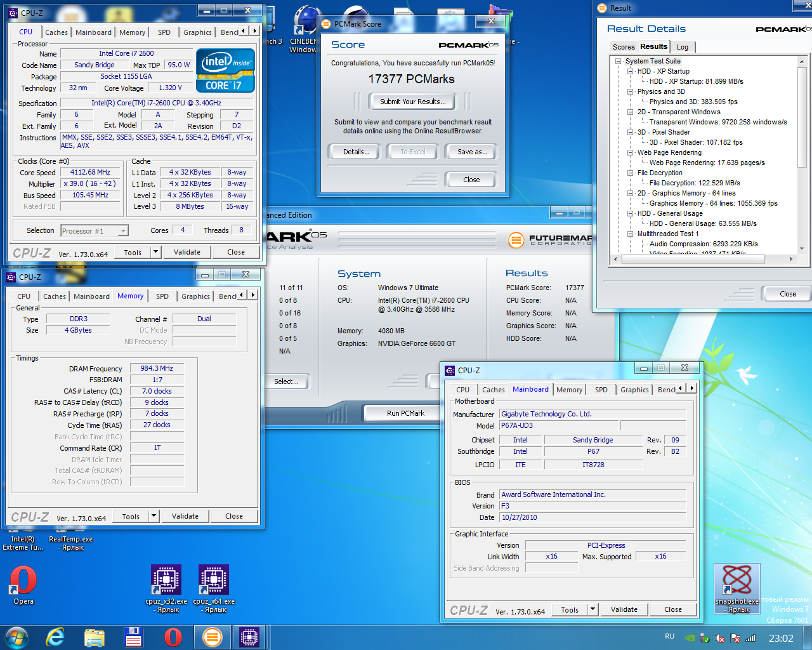The height and width of the screenshot is (650, 812).
Task: Click the DRAM Frequency value '984.3 MHz'
Action: 157,368
